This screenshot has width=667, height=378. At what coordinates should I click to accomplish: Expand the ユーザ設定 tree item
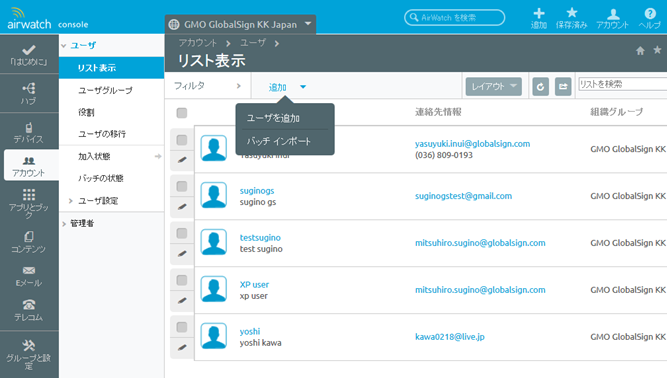pos(71,201)
